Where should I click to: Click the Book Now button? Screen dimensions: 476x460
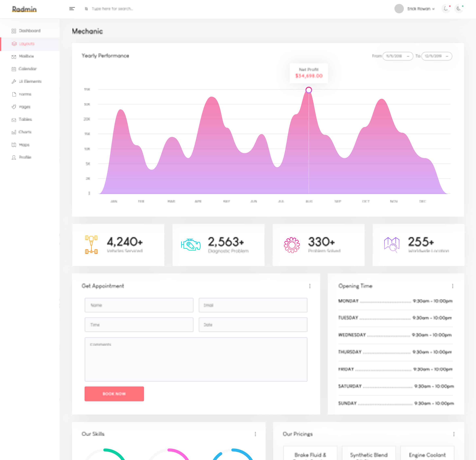[114, 394]
